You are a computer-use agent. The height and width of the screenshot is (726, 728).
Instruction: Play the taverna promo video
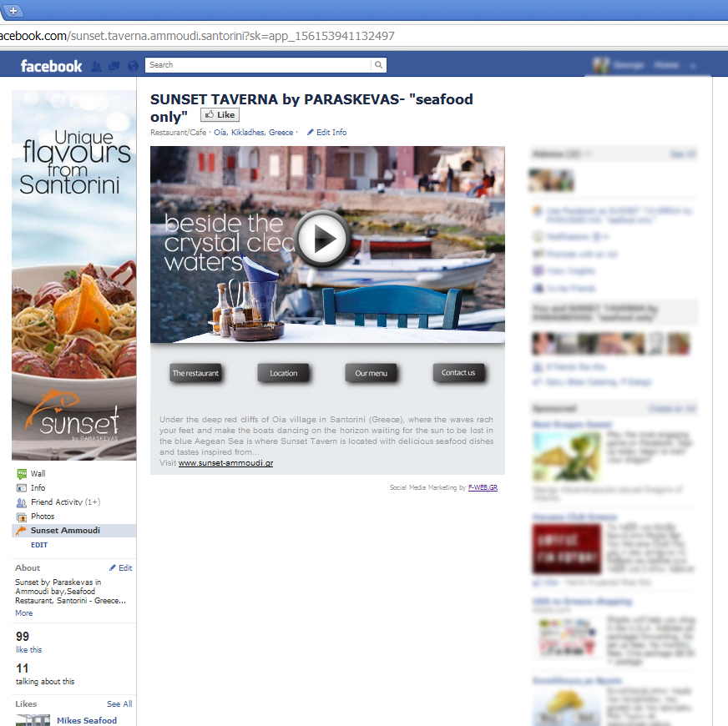click(322, 239)
